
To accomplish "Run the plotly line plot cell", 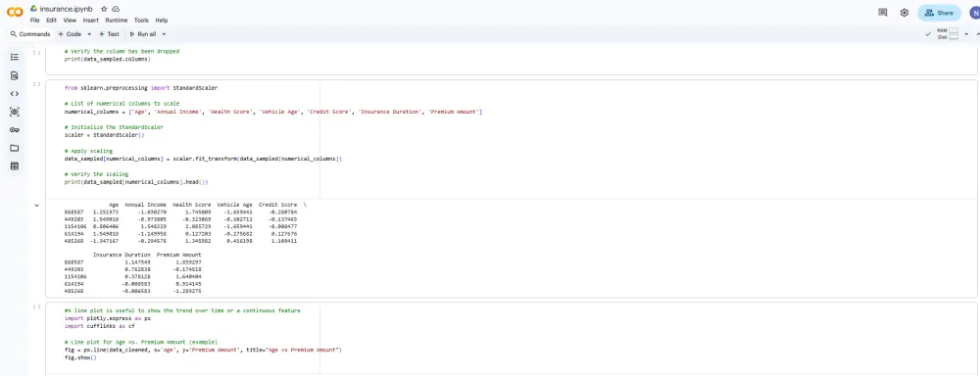I will point(37,306).
